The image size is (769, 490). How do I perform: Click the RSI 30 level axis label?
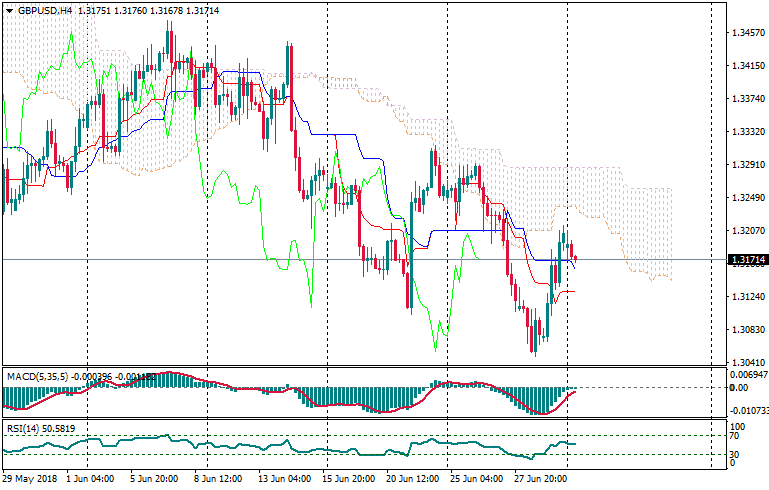coord(735,453)
